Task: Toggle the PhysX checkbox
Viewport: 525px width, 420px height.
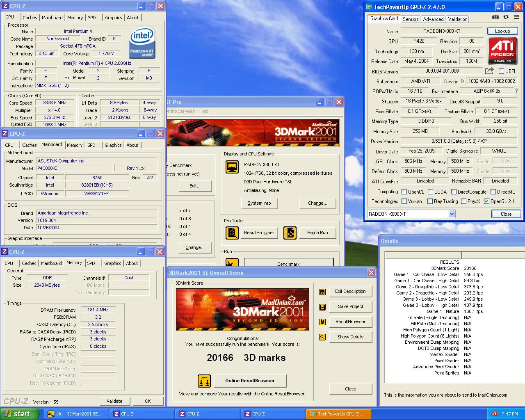Action: [463, 201]
